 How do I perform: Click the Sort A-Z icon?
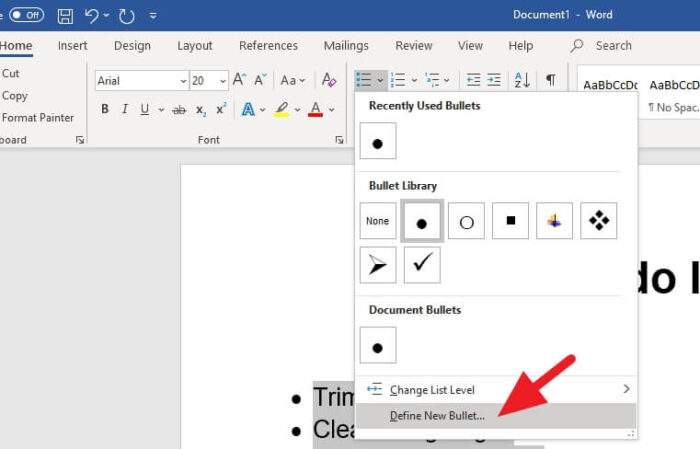click(521, 80)
